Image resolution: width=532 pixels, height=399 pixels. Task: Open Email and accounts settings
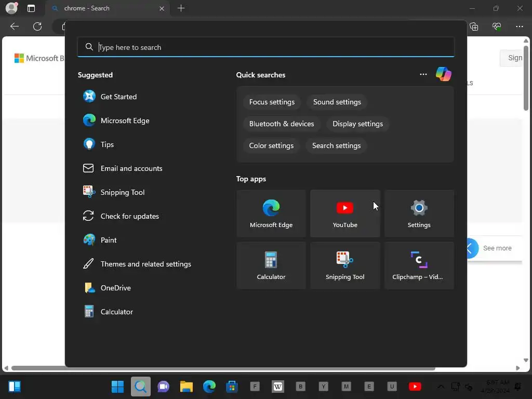[x=123, y=168]
